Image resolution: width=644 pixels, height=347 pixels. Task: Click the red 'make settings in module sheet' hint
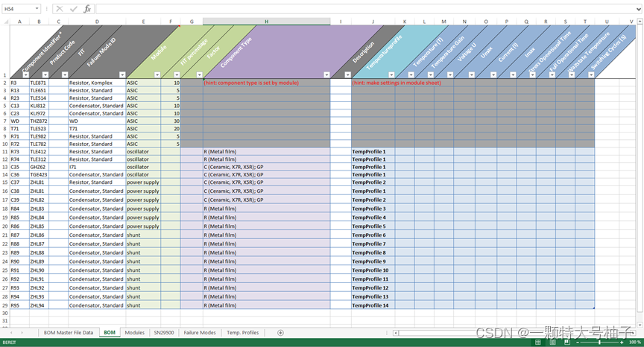pyautogui.click(x=397, y=83)
